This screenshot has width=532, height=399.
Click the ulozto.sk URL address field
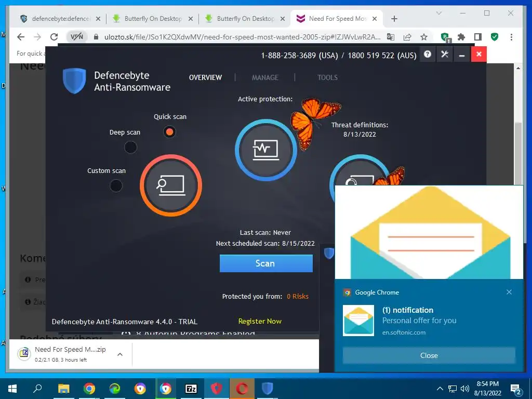tap(242, 37)
